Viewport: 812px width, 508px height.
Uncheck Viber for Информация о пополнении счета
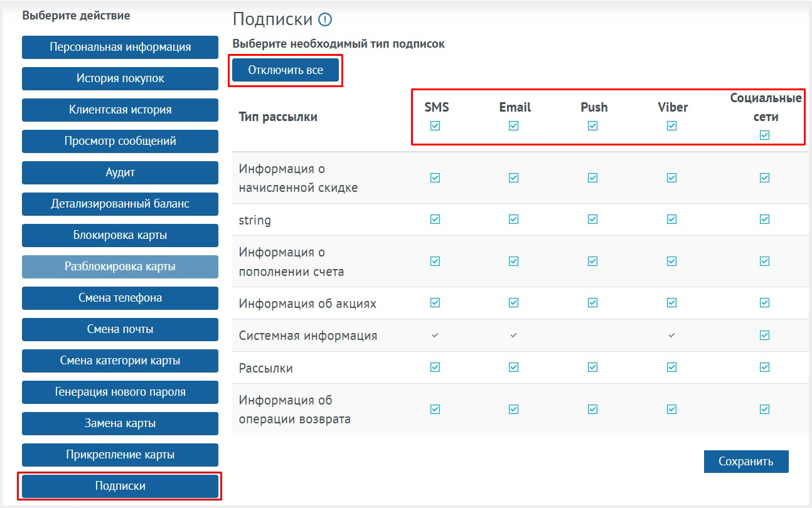click(672, 261)
